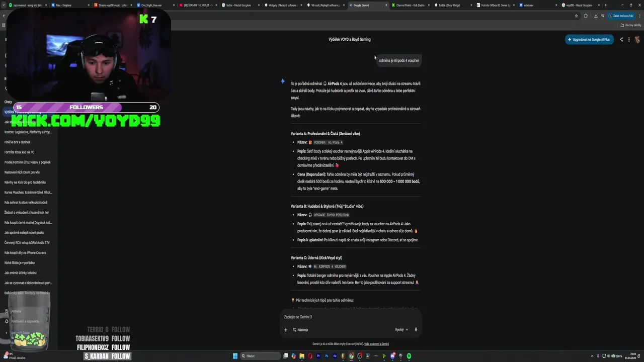Open the Task View taskbar icon
Image resolution: width=644 pixels, height=362 pixels.
point(286,356)
